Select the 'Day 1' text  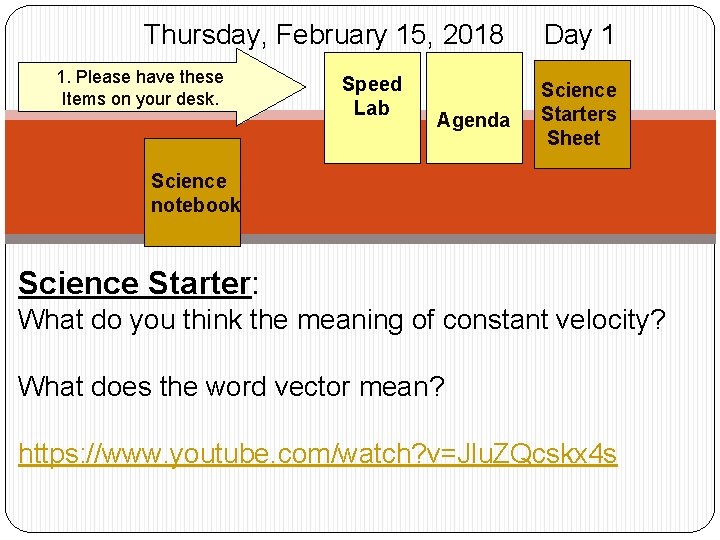click(579, 35)
